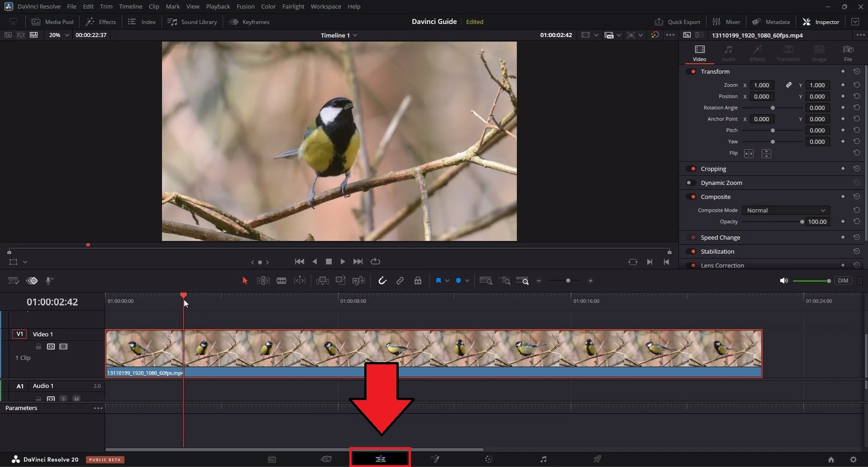868x467 pixels.
Task: Enable the Dynamic Zoom toggle
Action: [691, 183]
